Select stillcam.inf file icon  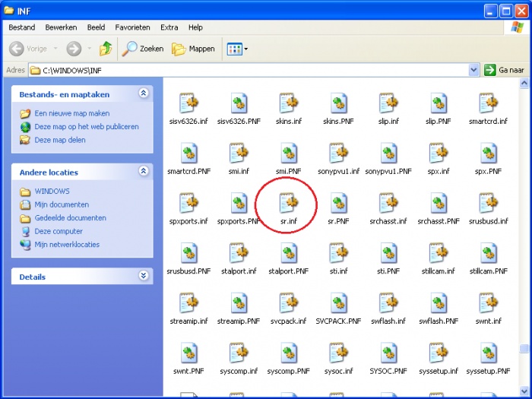pyautogui.click(x=438, y=253)
